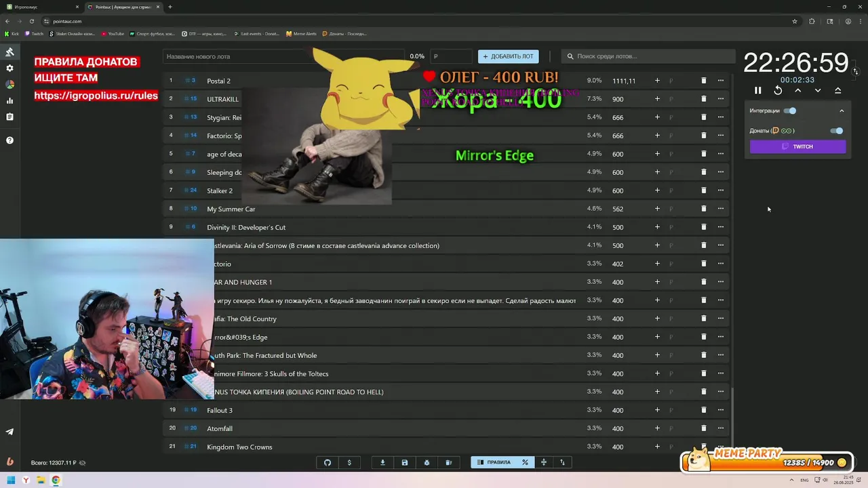Click the bug icon in bottom toolbar
This screenshot has height=488, width=868.
[427, 462]
